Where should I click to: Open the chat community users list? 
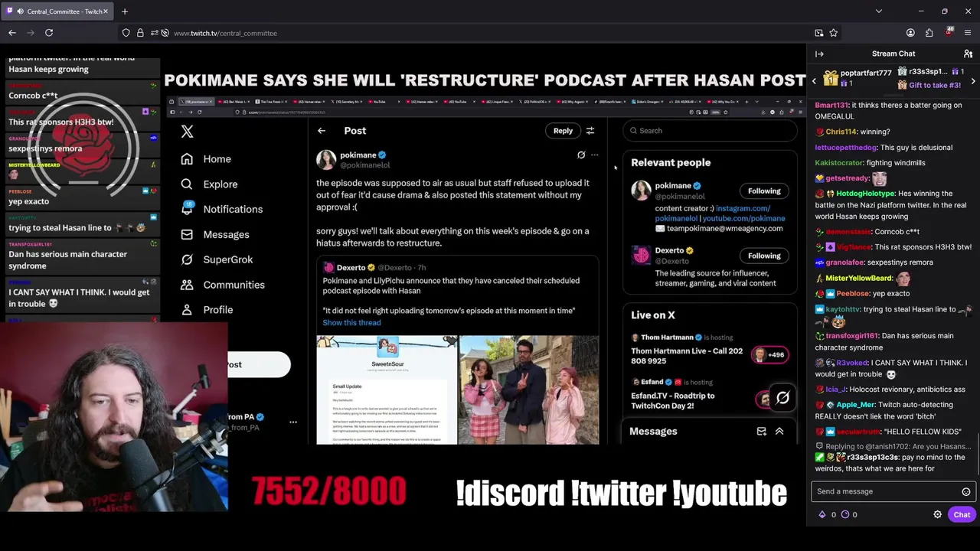tap(968, 54)
